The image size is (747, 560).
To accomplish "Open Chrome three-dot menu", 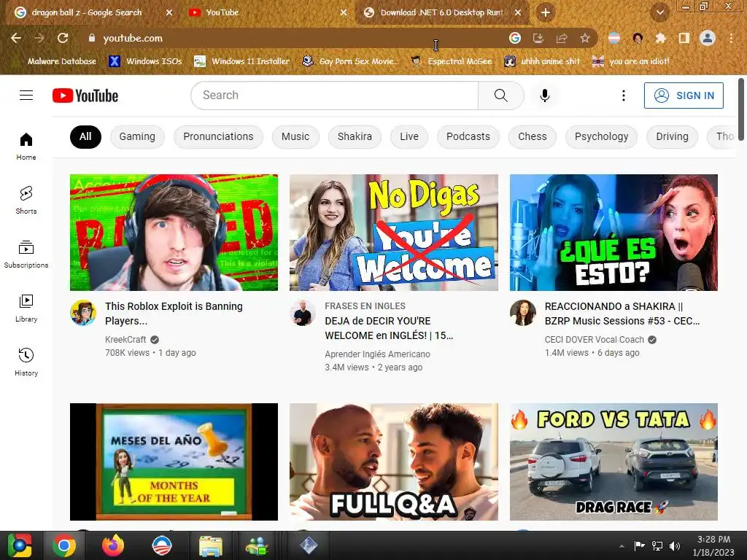I will (x=731, y=38).
